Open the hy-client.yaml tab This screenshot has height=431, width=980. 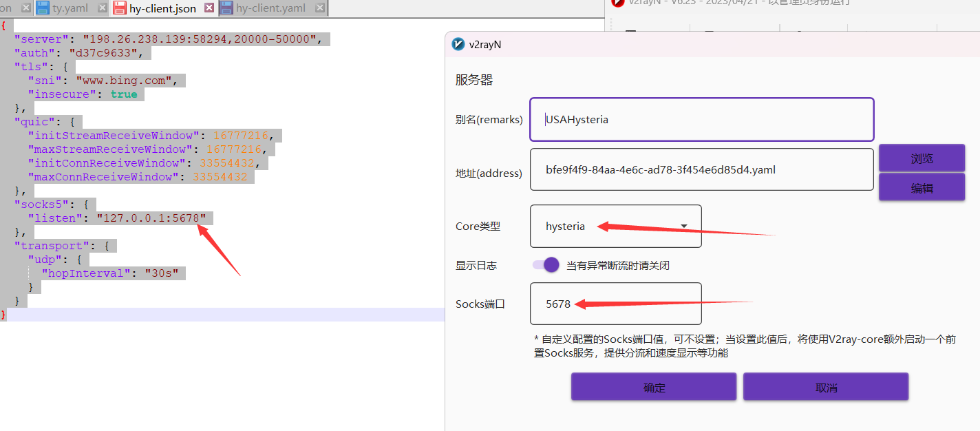[x=271, y=8]
